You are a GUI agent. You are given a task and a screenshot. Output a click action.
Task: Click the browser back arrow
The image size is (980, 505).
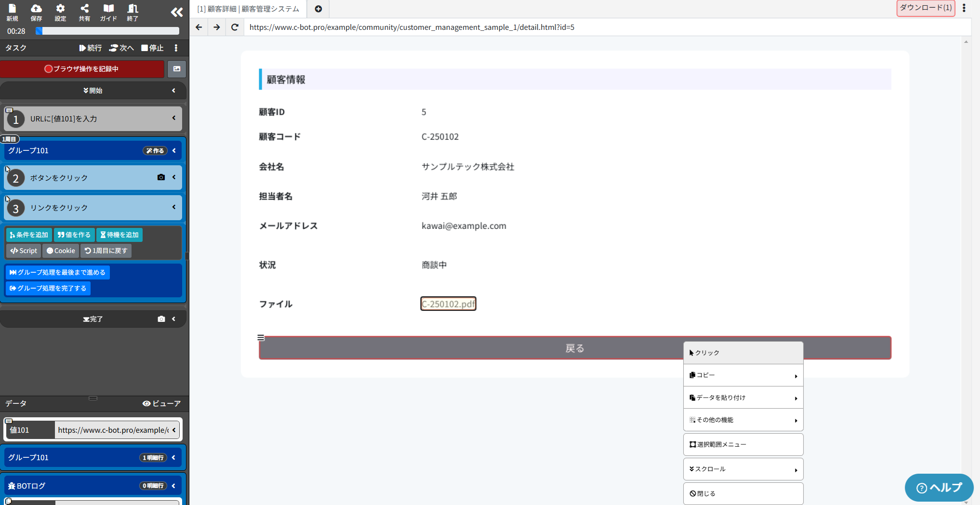pyautogui.click(x=199, y=27)
